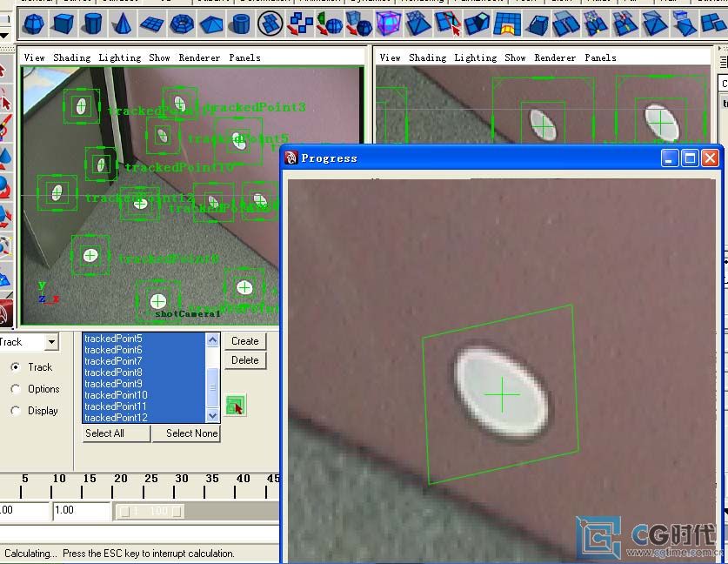
Task: Create a polygon pipe from the shelf
Action: [x=241, y=23]
